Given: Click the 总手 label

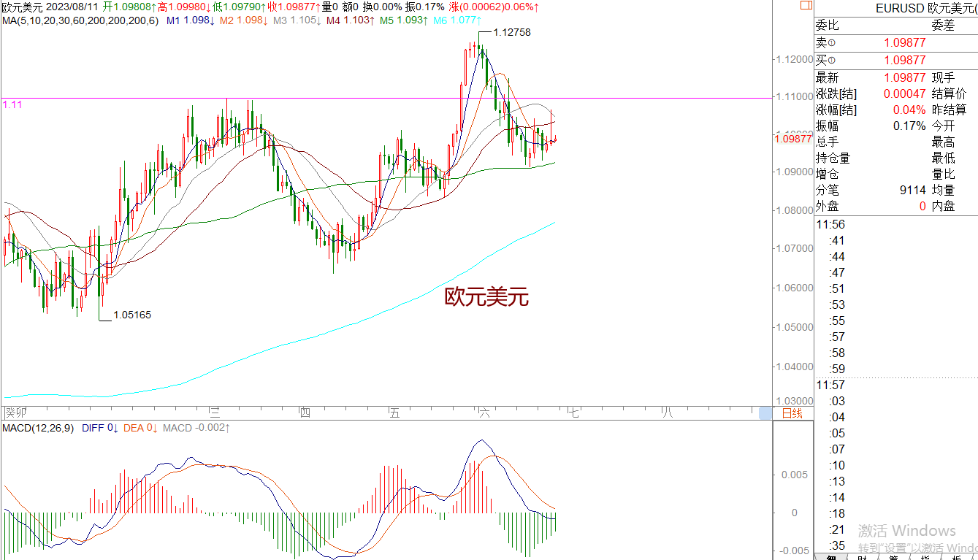Looking at the screenshot, I should [x=827, y=142].
